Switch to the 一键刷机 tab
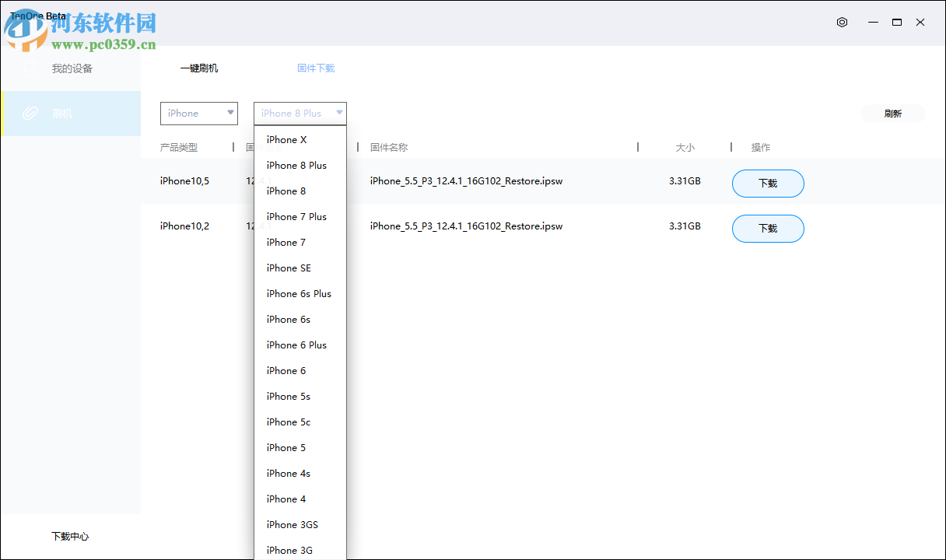The height and width of the screenshot is (560, 946). (199, 68)
